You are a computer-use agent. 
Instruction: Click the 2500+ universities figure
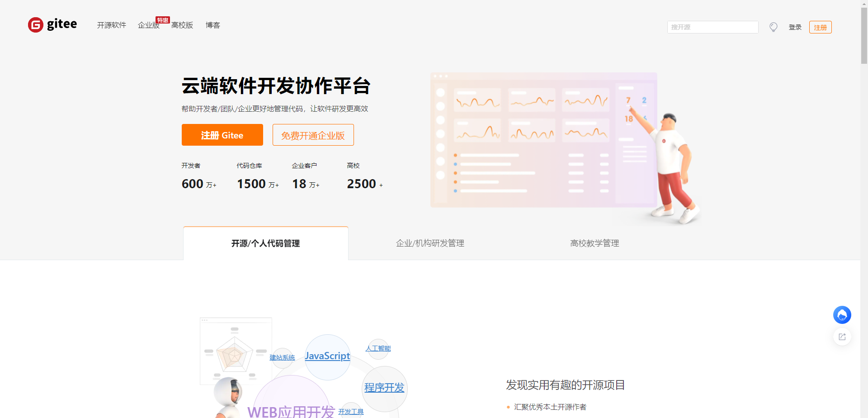[x=365, y=184]
